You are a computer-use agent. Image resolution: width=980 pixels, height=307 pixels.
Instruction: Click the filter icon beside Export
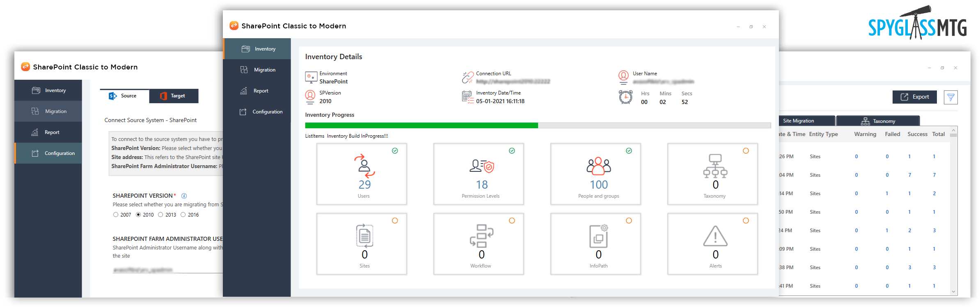tap(951, 97)
